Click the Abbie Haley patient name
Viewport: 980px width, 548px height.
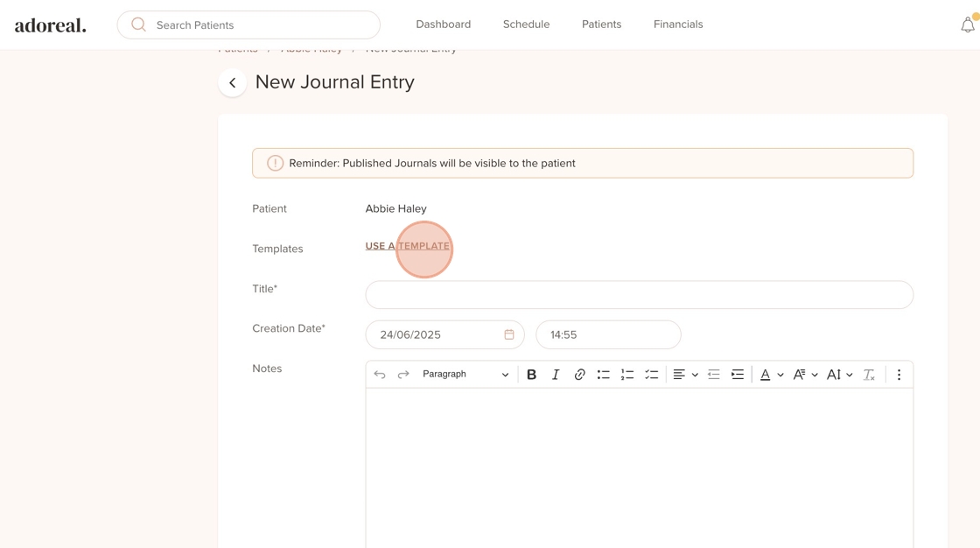(x=395, y=209)
